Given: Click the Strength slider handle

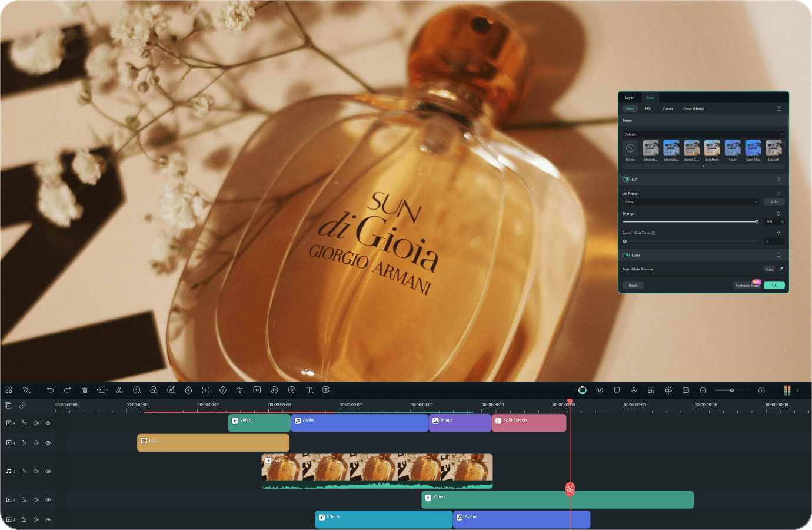Looking at the screenshot, I should coord(757,221).
